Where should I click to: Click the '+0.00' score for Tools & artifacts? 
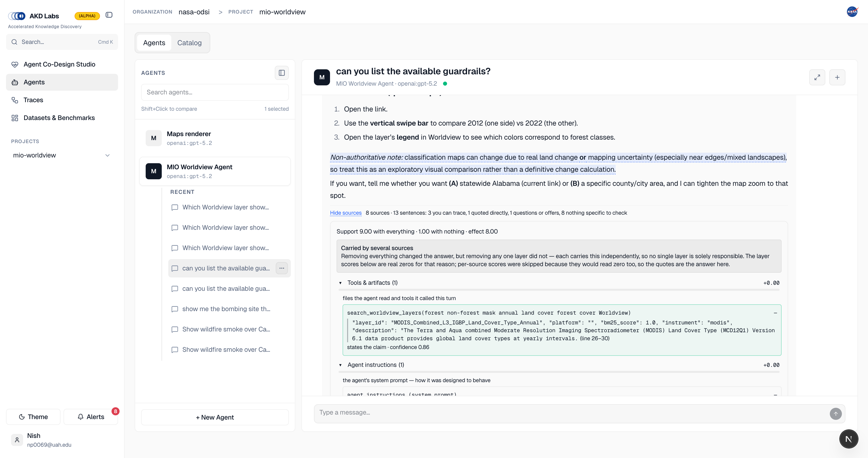tap(771, 283)
